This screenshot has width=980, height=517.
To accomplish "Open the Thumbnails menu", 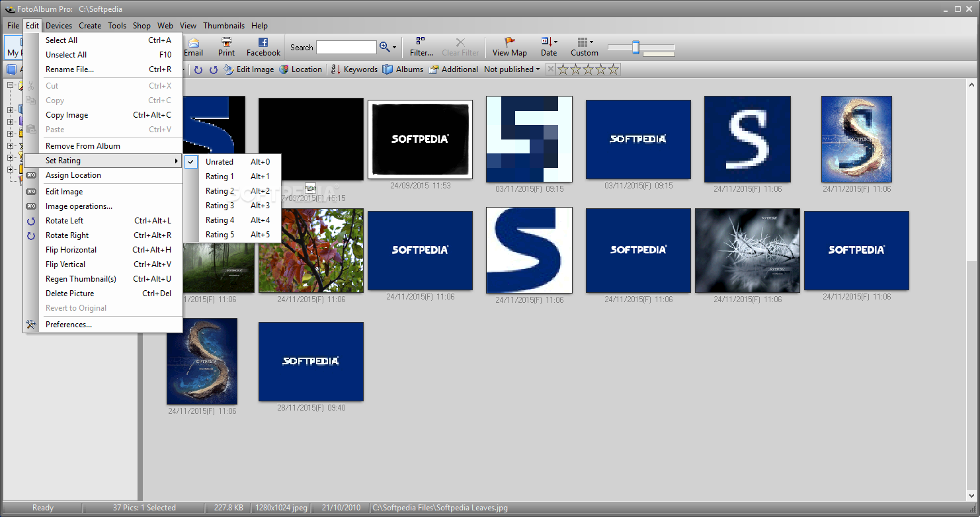I will pos(224,26).
